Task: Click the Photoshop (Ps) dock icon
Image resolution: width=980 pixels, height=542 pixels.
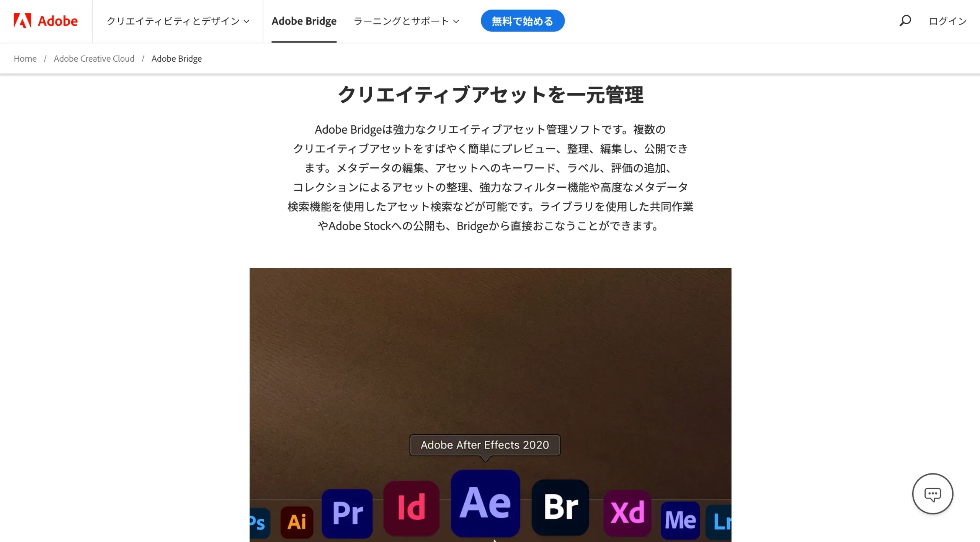Action: pyautogui.click(x=260, y=523)
